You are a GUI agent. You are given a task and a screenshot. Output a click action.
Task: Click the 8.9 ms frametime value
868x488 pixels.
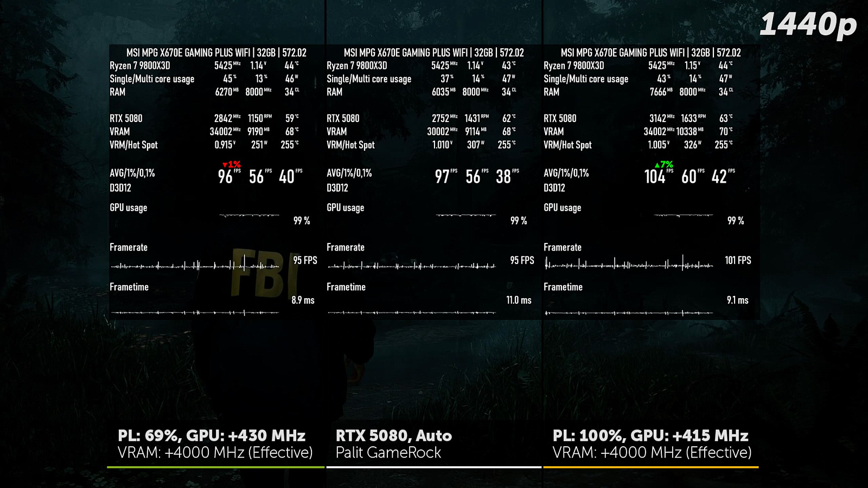tap(303, 300)
